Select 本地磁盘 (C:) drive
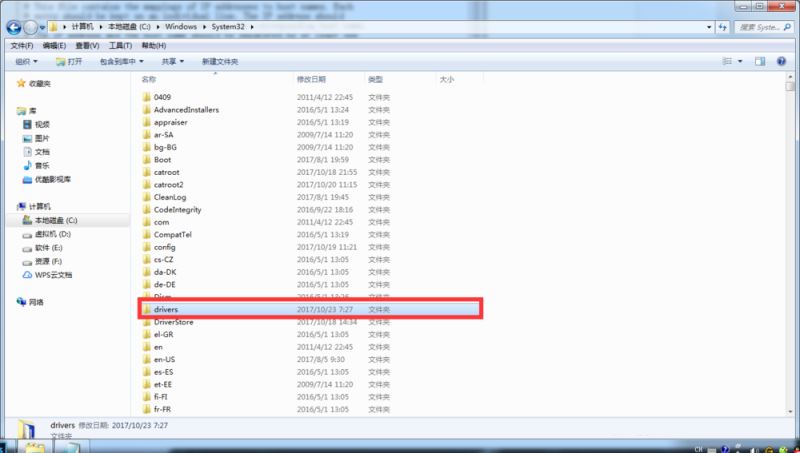This screenshot has height=453, width=800. coord(56,220)
